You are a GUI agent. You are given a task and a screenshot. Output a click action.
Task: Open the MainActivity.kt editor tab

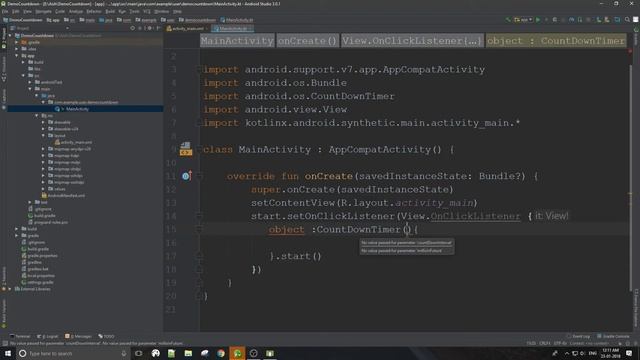coord(233,29)
